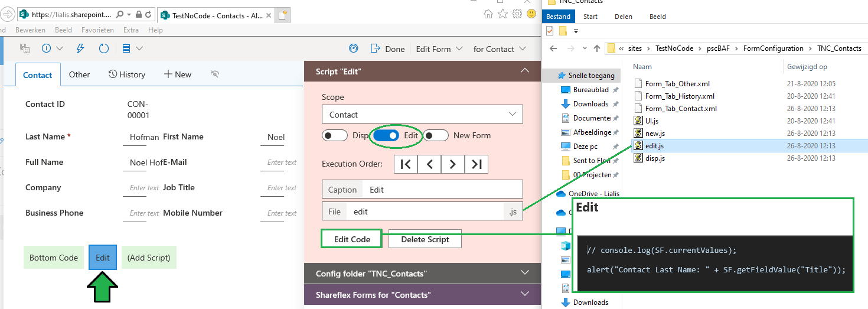Screen dimensions: 868x309
Task: Move script to last in execution order
Action: pos(477,164)
